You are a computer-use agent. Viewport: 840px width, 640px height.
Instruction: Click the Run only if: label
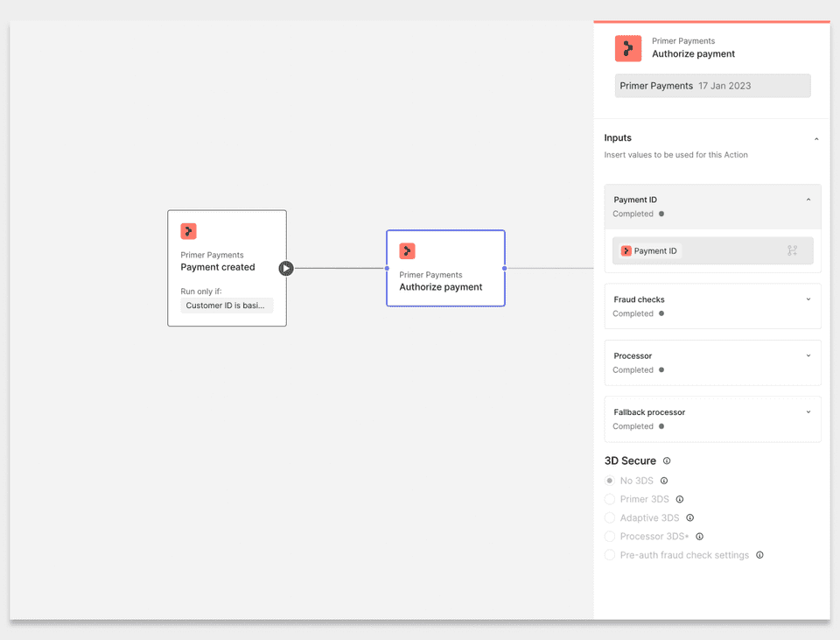click(201, 291)
